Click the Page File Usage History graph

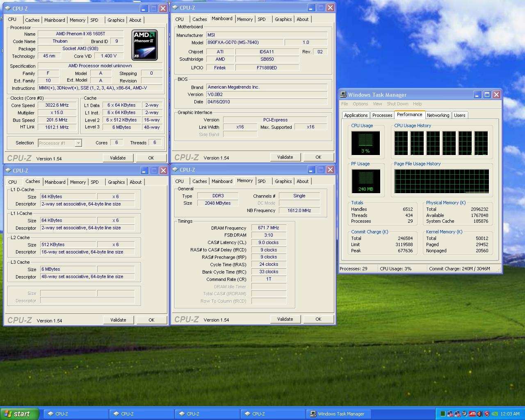[442, 181]
